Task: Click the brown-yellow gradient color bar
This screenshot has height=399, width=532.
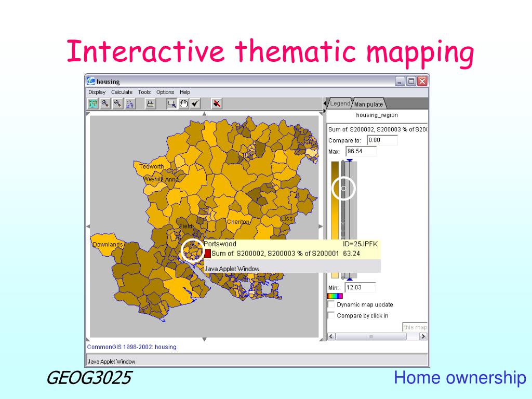Action: click(335, 220)
